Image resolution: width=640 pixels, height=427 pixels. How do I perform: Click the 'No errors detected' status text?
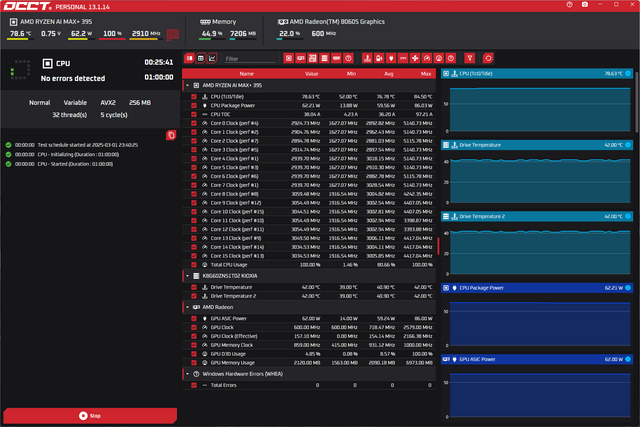coord(73,78)
